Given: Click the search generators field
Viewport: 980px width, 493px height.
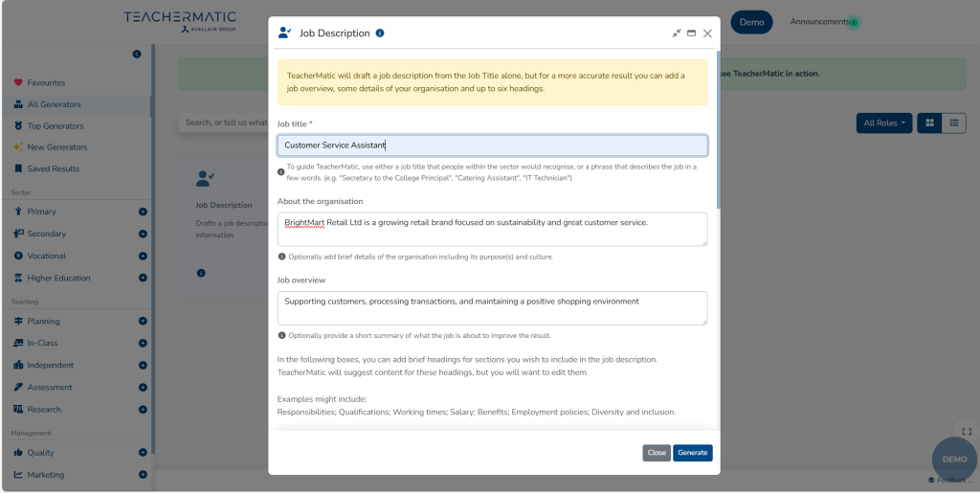Looking at the screenshot, I should click(223, 123).
